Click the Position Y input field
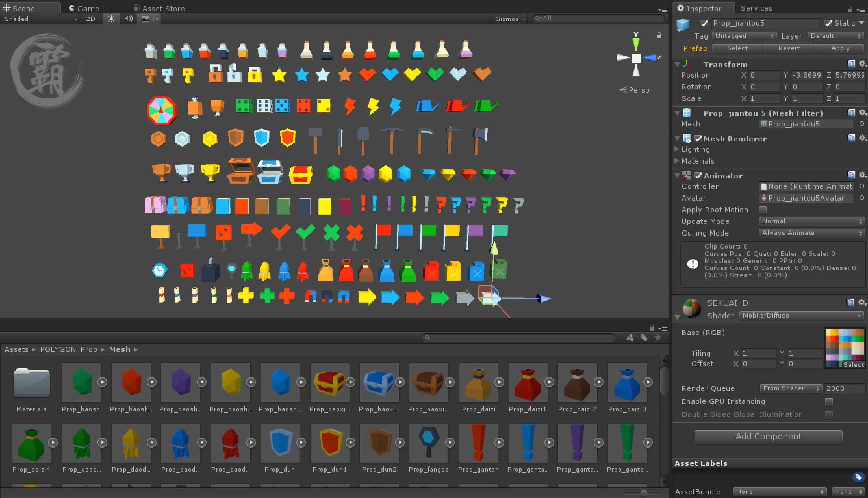Screen dimensions: 868x498 (807, 75)
